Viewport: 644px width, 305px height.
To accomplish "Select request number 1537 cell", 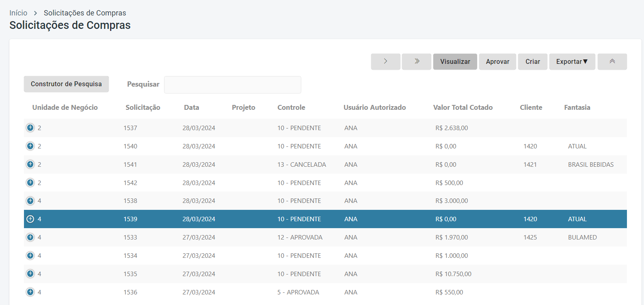I will click(130, 128).
